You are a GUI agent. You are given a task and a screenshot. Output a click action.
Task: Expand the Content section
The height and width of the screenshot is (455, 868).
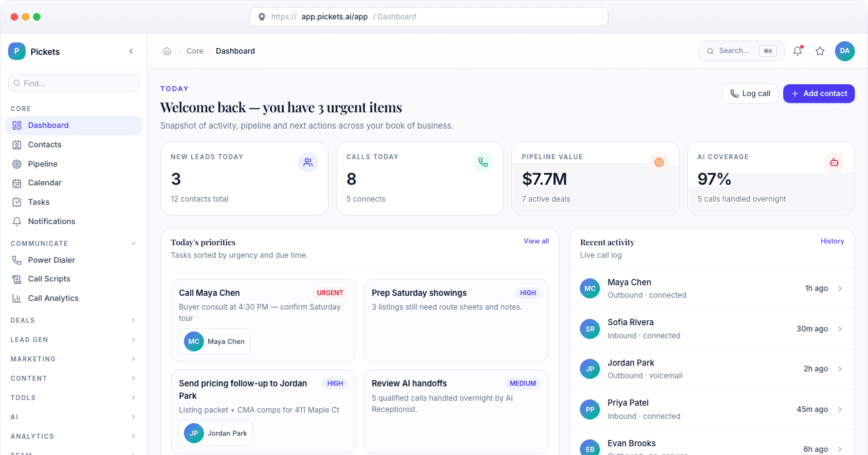point(133,378)
